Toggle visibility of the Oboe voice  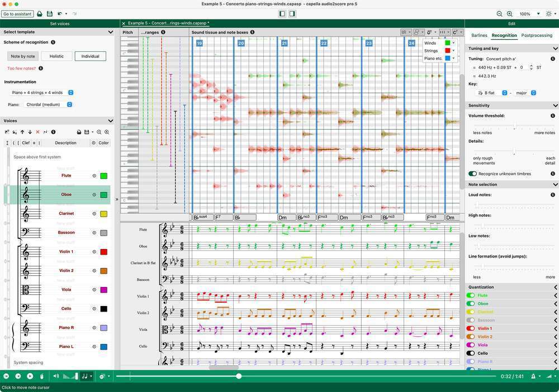point(94,194)
